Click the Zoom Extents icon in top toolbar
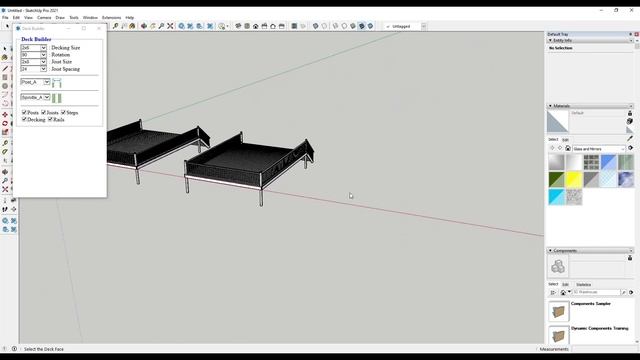The width and height of the screenshot is (640, 360). click(170, 26)
